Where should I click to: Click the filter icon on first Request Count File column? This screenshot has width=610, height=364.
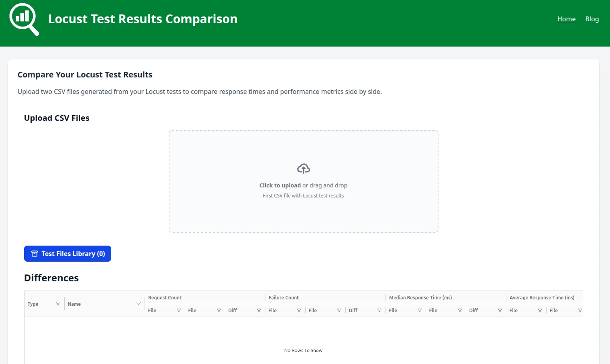(x=179, y=310)
